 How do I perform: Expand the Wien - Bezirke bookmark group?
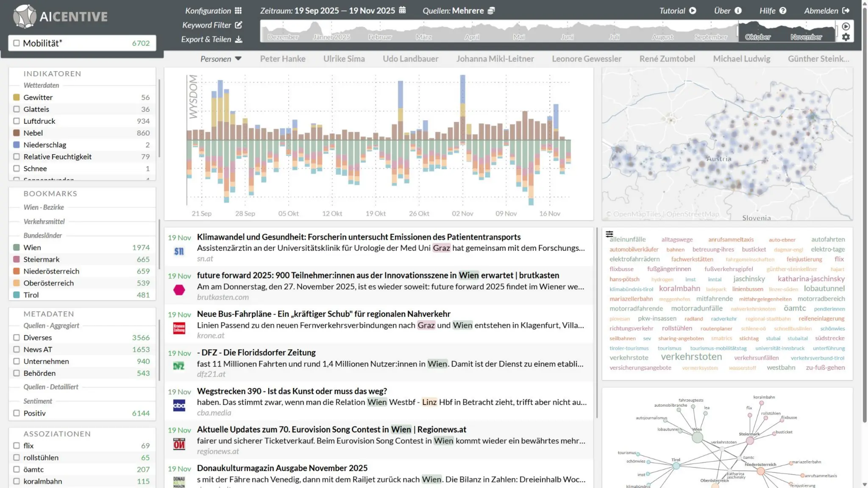pos(44,207)
